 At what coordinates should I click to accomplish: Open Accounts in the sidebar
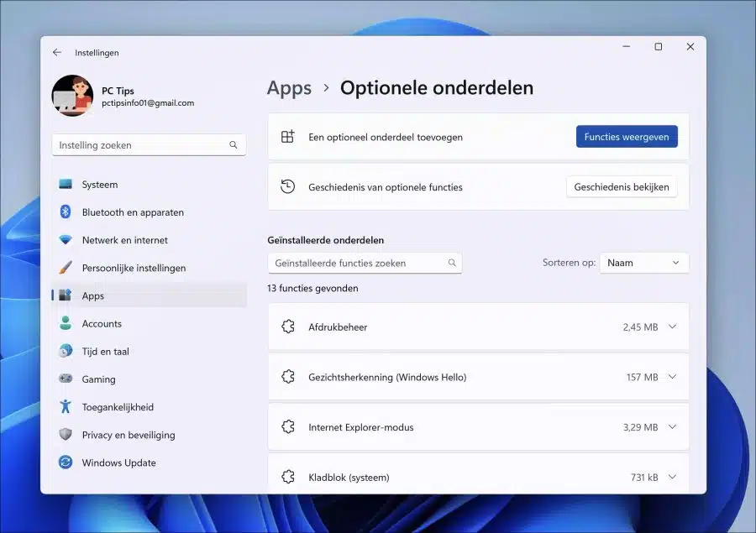(x=149, y=323)
